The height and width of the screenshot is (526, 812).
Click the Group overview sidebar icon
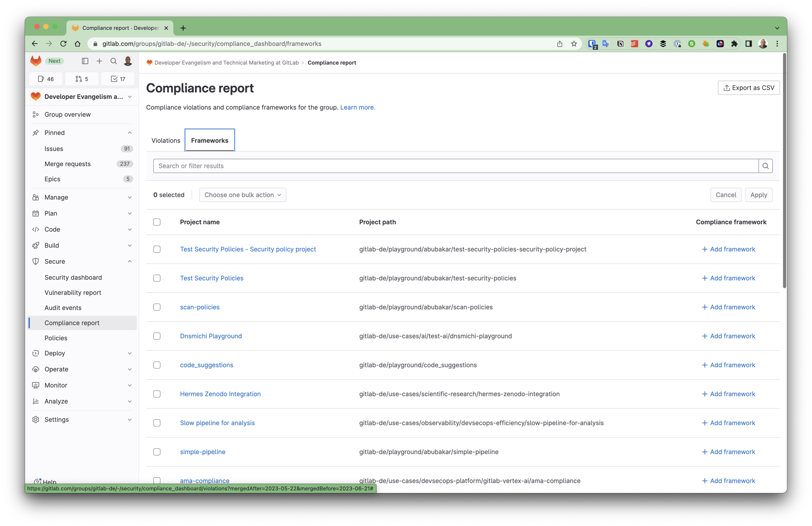[x=36, y=115]
